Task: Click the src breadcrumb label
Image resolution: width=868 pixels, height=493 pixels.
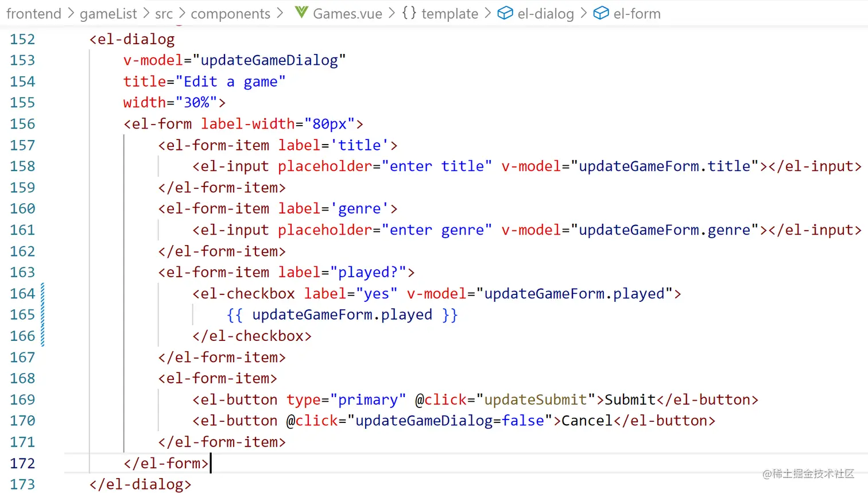Action: pos(164,13)
